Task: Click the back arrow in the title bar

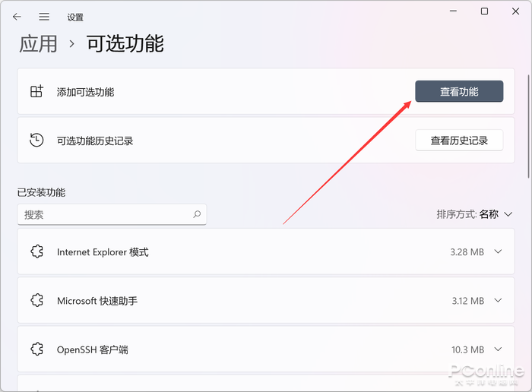Action: click(x=17, y=17)
